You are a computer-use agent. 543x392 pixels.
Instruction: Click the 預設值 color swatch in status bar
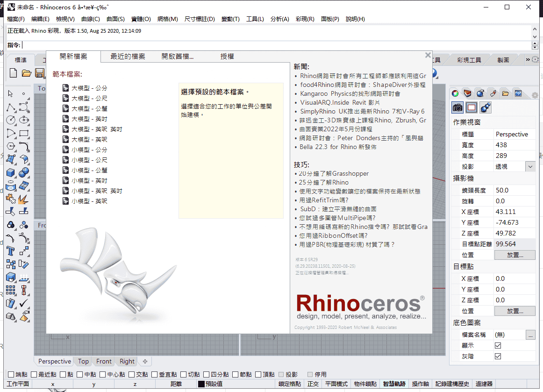tap(201, 384)
